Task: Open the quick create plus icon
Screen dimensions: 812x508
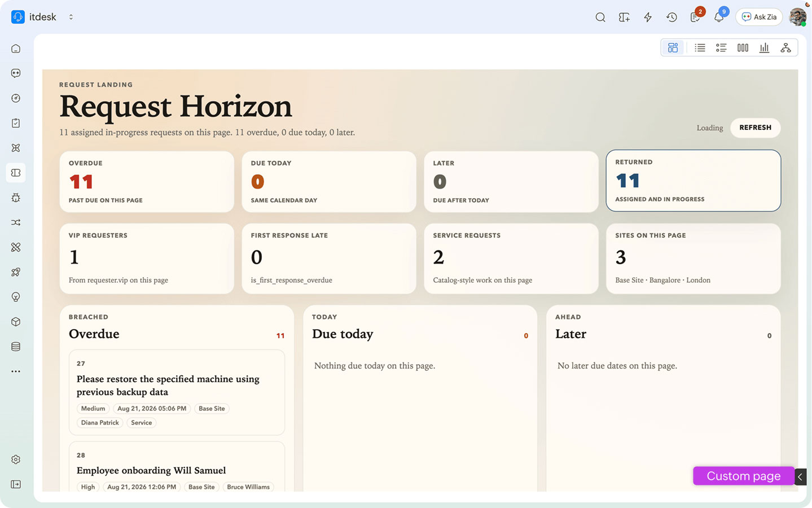Action: [x=624, y=17]
